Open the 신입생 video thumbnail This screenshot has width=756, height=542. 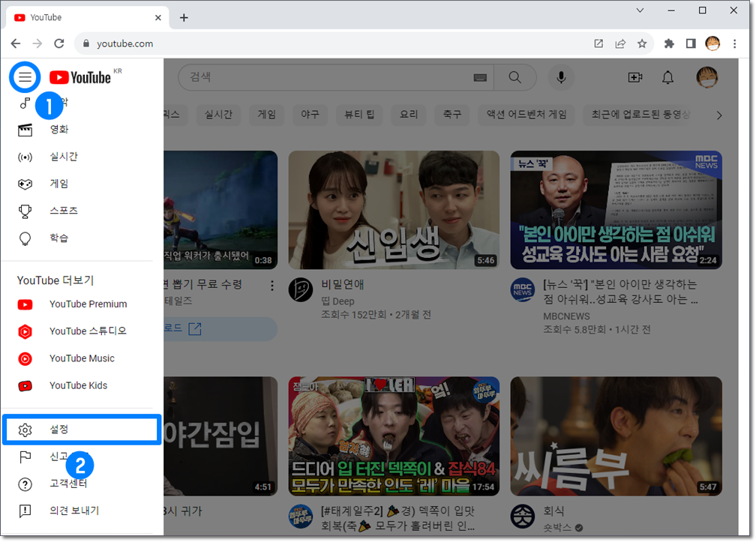[x=394, y=210]
